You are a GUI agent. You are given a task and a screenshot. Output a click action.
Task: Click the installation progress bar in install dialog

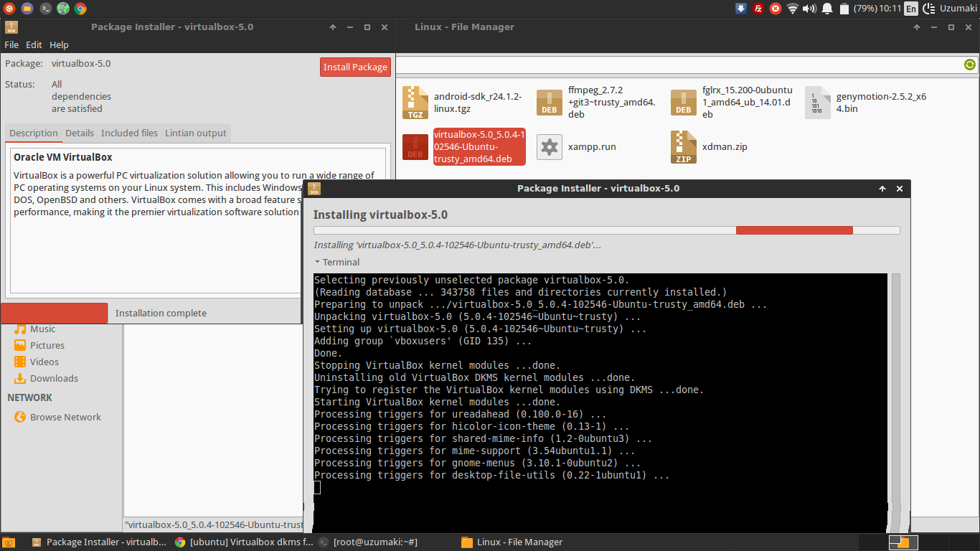tap(606, 230)
